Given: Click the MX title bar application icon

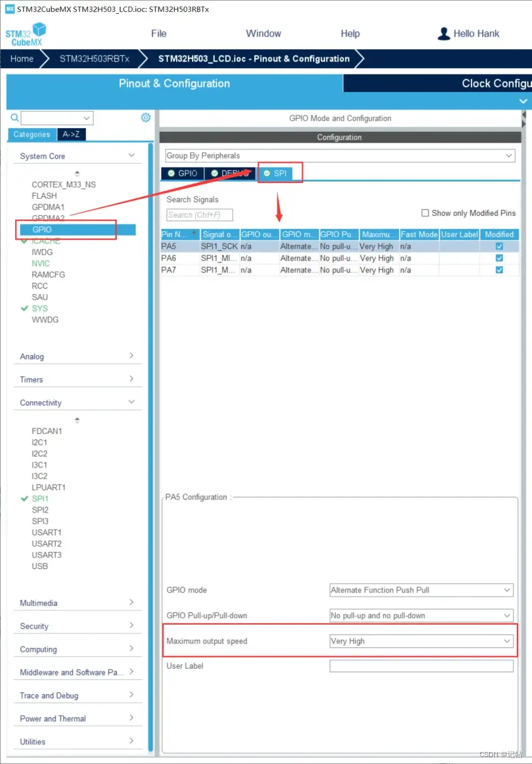Looking at the screenshot, I should (9, 9).
